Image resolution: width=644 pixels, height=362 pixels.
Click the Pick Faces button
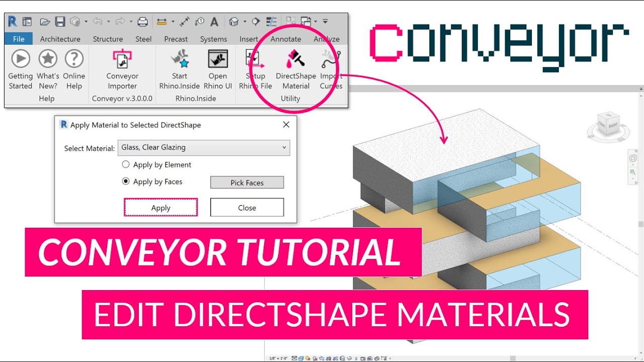coord(247,183)
